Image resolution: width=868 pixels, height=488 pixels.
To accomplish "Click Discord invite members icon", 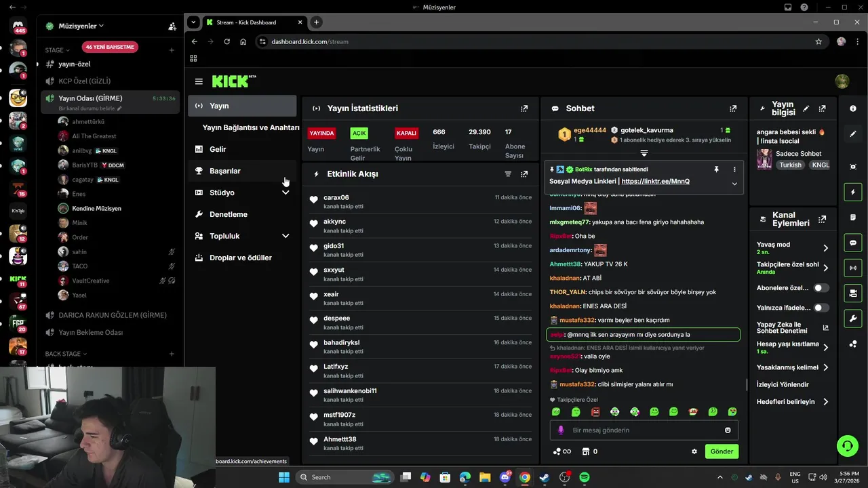I will tap(172, 26).
